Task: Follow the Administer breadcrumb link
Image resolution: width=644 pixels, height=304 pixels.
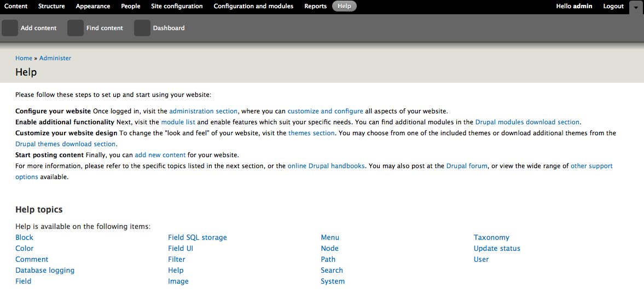Action: (x=55, y=58)
